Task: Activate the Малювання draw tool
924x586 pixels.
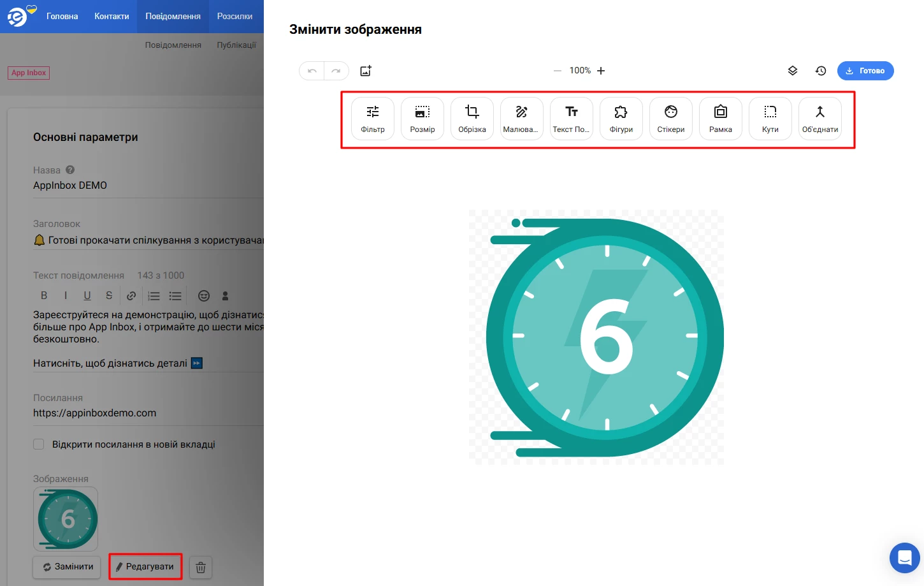Action: pos(522,119)
